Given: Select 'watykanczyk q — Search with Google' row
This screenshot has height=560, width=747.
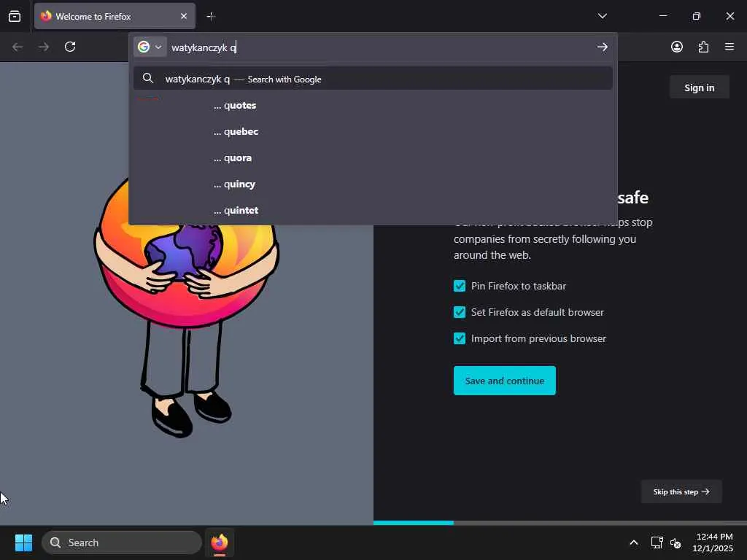Looking at the screenshot, I should 373,79.
